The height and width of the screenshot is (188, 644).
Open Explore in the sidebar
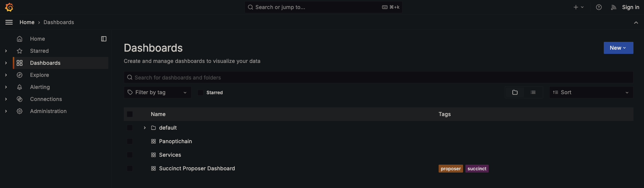(39, 75)
